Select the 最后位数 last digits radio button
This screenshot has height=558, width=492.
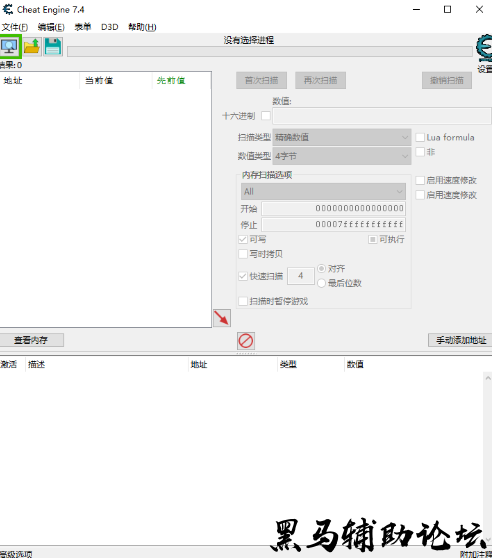click(322, 283)
